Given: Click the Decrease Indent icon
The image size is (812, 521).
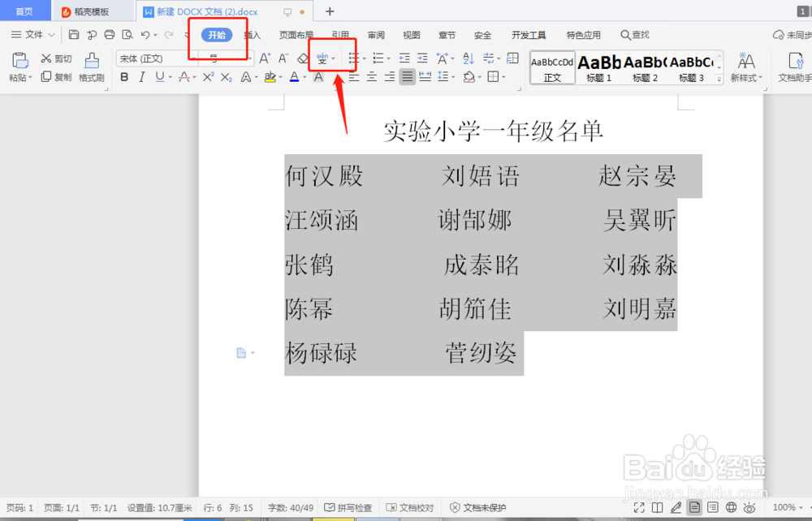Looking at the screenshot, I should point(404,58).
